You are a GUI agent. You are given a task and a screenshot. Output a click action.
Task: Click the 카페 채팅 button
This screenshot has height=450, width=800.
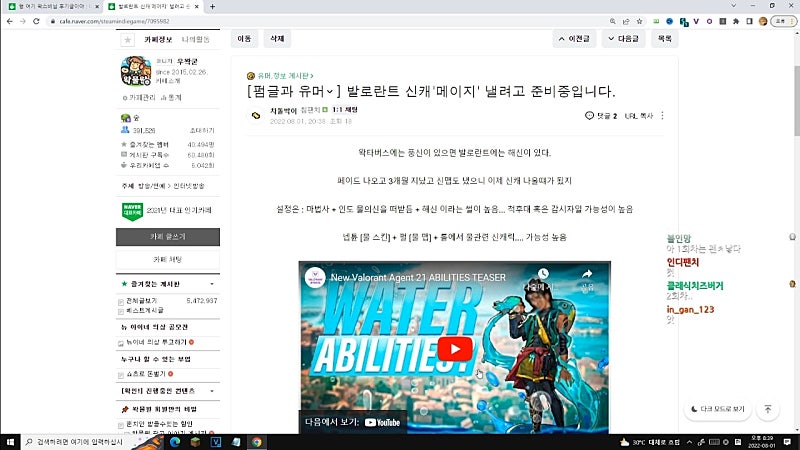(168, 259)
